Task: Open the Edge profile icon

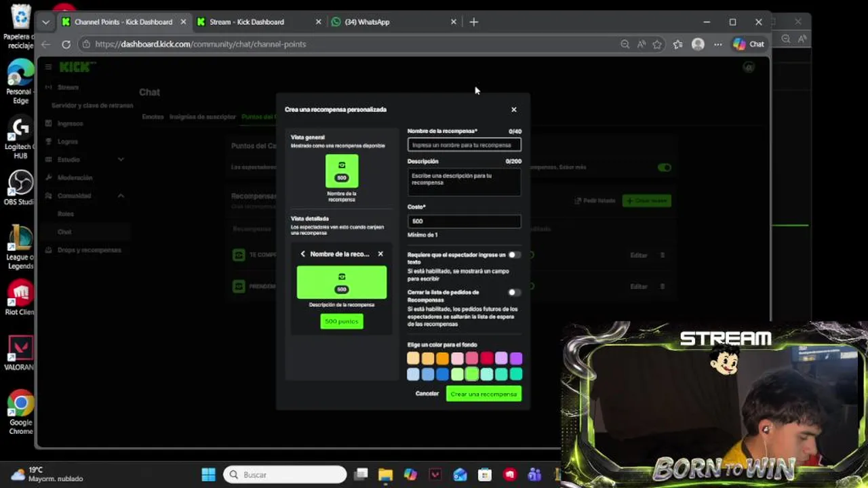Action: pyautogui.click(x=698, y=44)
